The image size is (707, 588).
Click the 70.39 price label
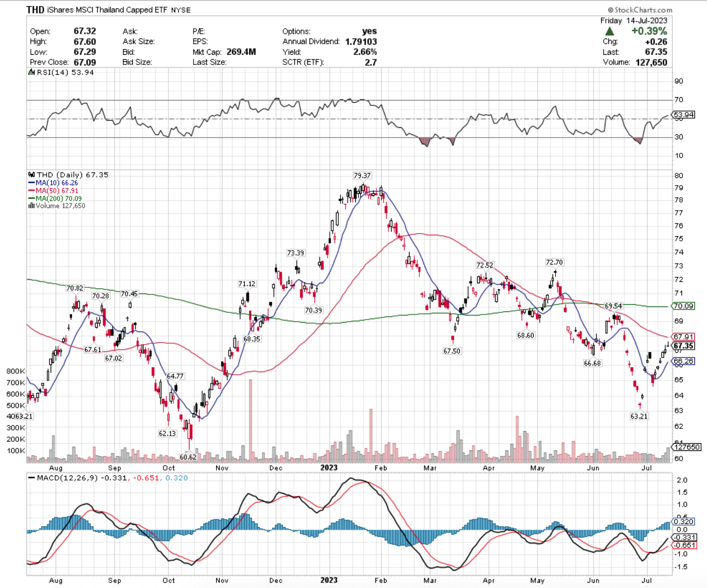coord(313,310)
